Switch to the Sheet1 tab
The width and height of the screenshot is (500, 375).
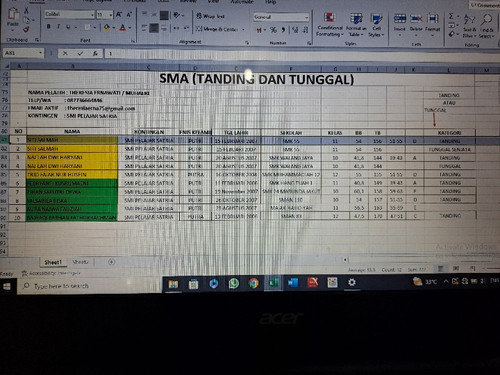click(x=53, y=262)
